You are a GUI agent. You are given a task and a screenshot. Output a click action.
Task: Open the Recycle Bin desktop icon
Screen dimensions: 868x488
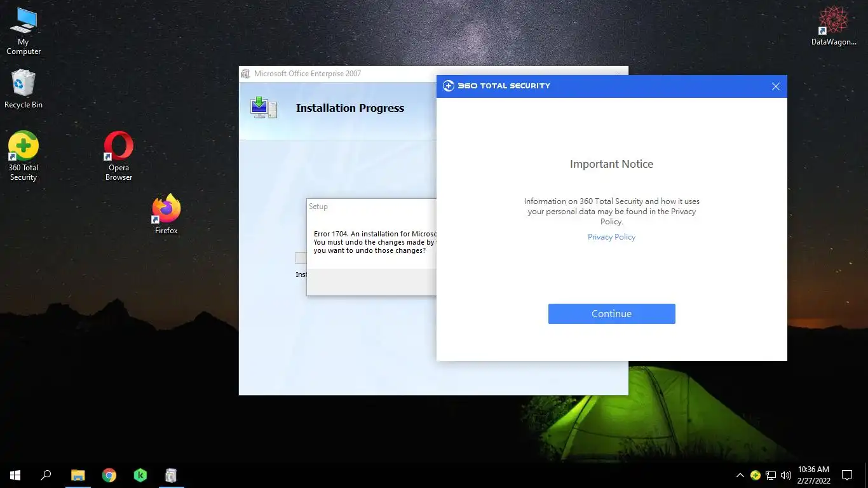tap(24, 89)
